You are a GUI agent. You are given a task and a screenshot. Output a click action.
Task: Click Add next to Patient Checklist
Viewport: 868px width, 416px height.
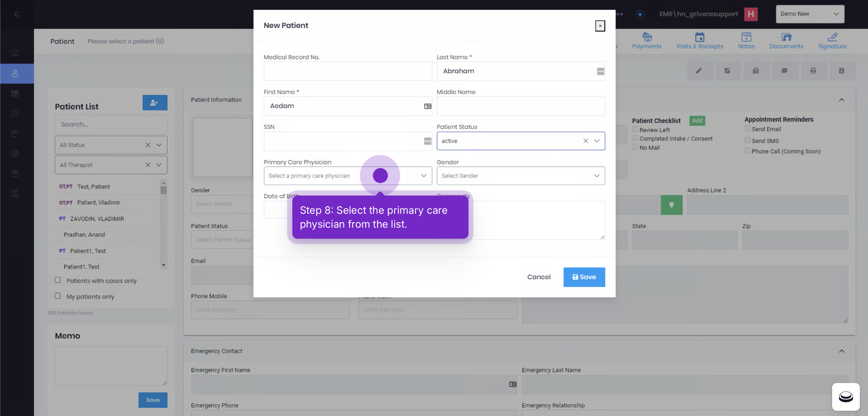697,121
